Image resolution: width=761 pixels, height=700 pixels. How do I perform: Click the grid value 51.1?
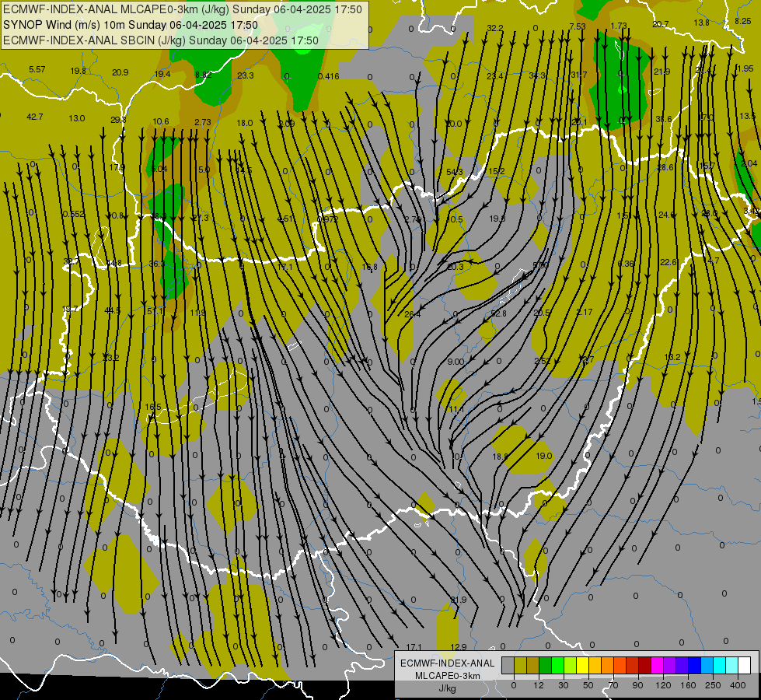pos(155,311)
